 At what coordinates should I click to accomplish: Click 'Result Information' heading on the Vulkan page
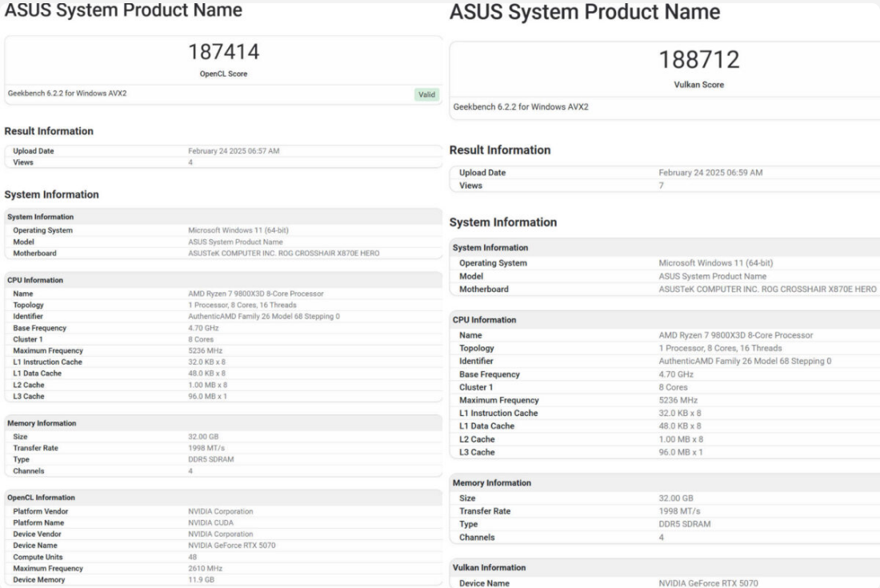[x=499, y=150]
